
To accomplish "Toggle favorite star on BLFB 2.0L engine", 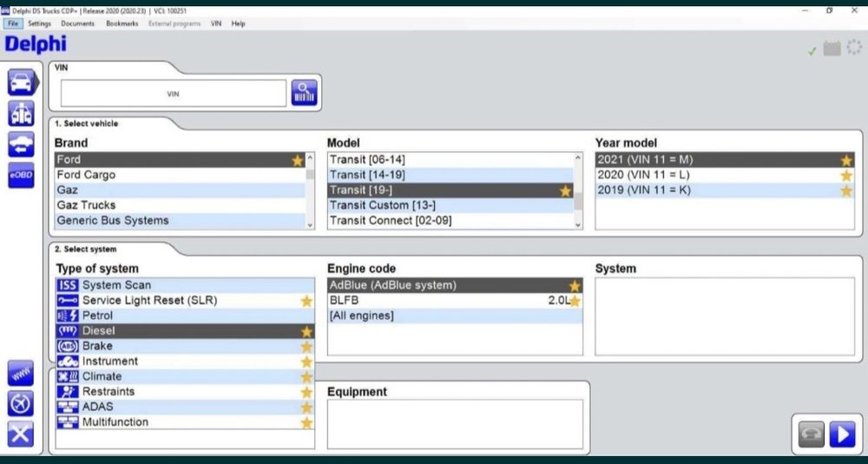I will click(x=575, y=301).
